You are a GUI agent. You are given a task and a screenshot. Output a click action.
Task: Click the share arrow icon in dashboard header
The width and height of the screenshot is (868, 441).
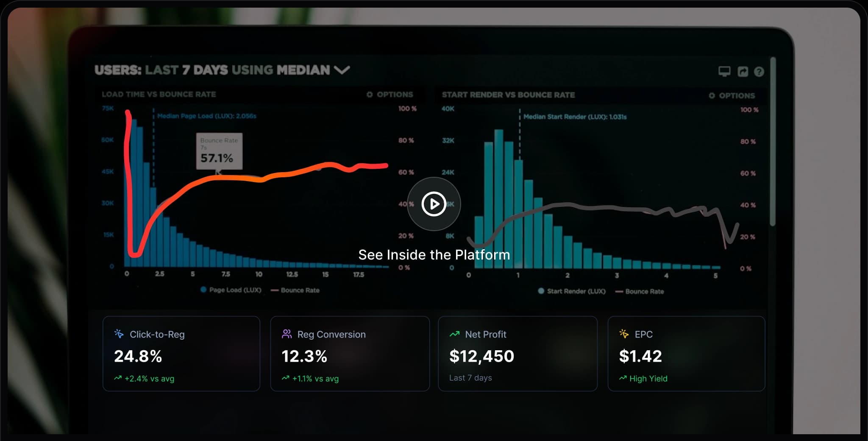point(743,72)
